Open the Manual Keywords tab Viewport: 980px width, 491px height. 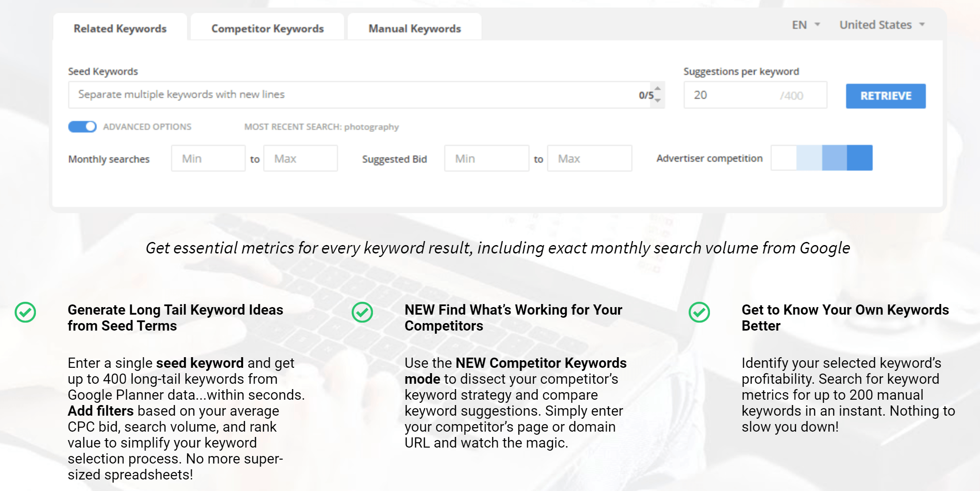click(415, 28)
